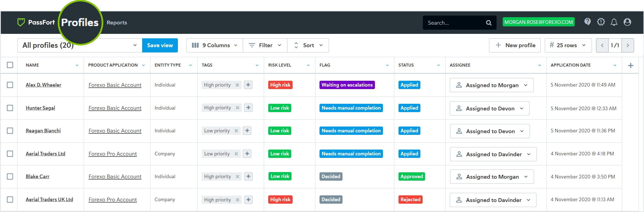Open the APPLICATION DATE column header menu
The height and width of the screenshot is (212, 644).
coord(615,65)
